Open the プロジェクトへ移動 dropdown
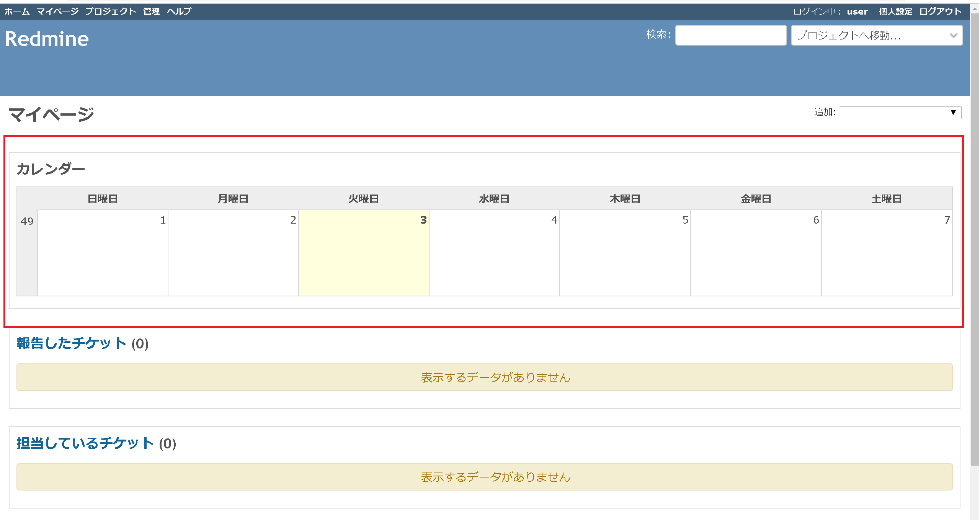This screenshot has height=520, width=980. pos(877,35)
